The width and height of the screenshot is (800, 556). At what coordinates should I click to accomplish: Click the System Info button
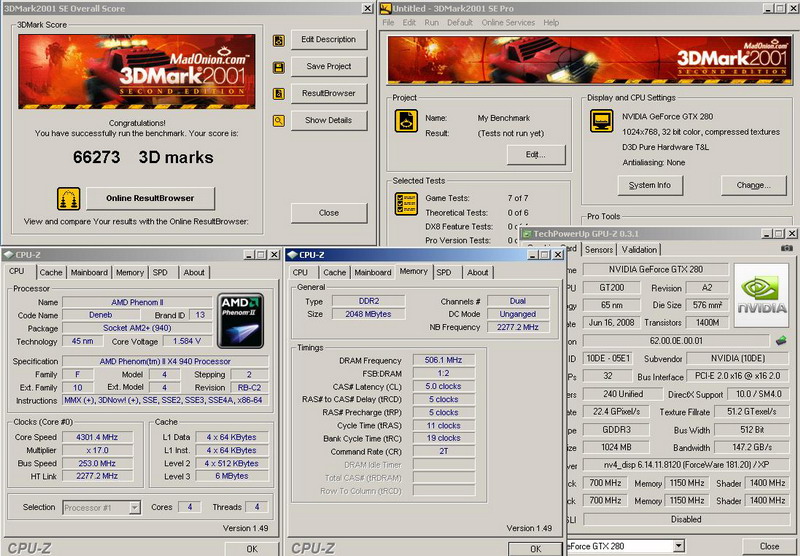click(x=650, y=185)
